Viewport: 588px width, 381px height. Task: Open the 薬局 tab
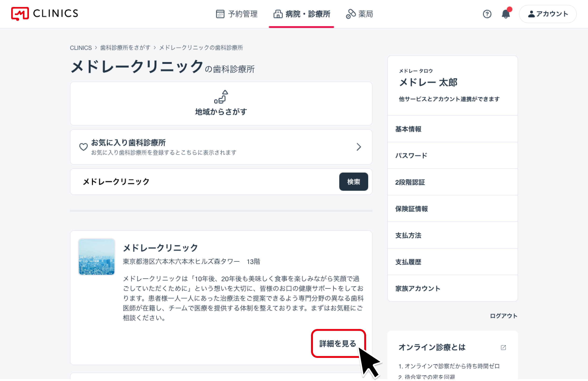coord(359,14)
